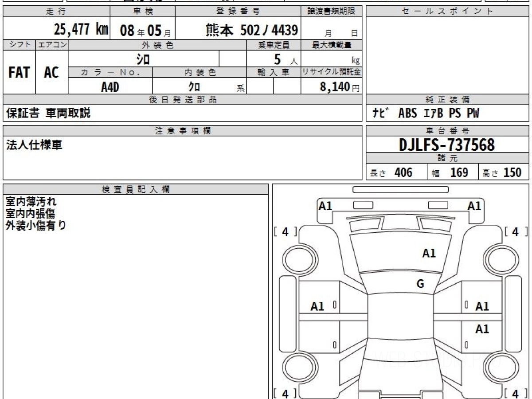Click the 法人仕様車 note

34,145
